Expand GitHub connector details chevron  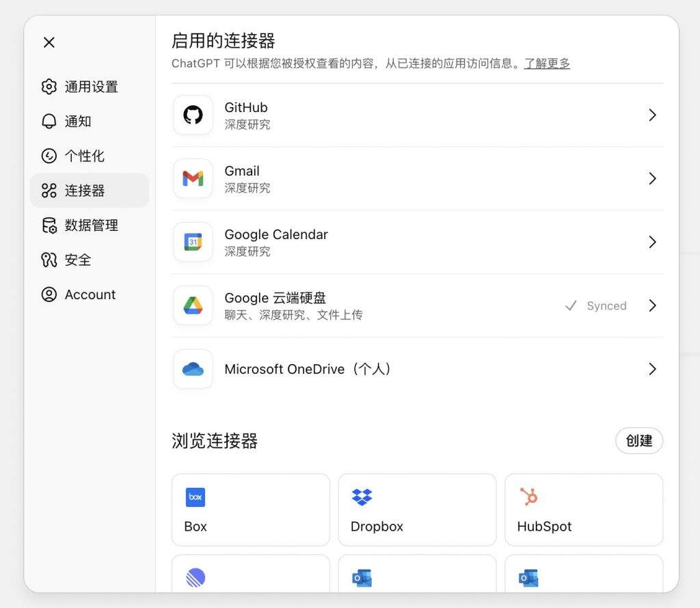pyautogui.click(x=651, y=115)
